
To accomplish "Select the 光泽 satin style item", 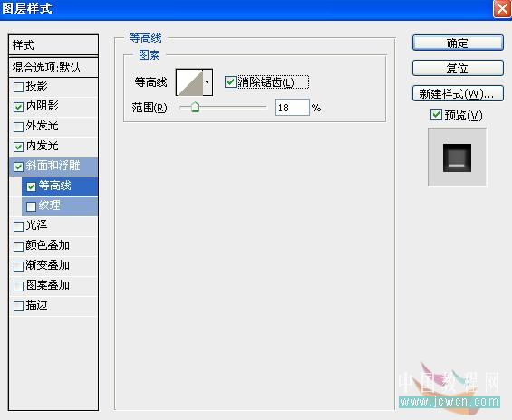I will point(53,225).
